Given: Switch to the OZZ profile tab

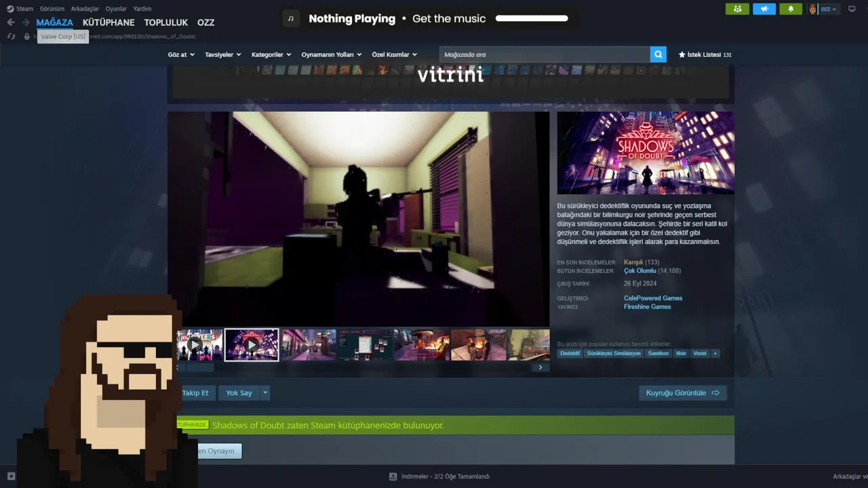Looking at the screenshot, I should tap(205, 22).
